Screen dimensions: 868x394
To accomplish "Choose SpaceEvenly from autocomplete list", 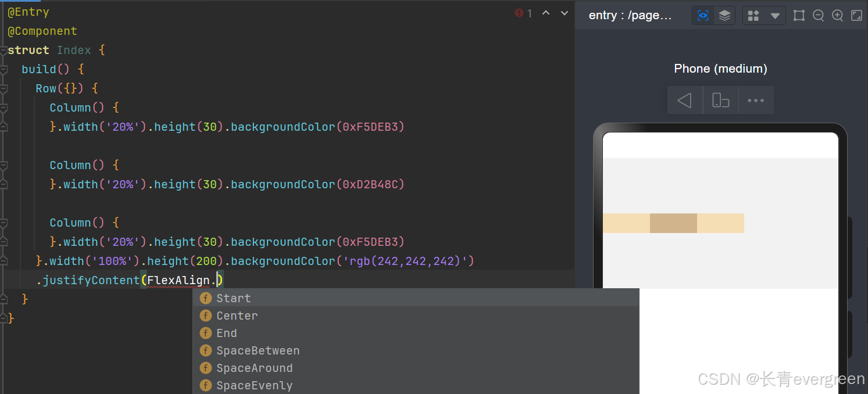I will (x=416, y=385).
